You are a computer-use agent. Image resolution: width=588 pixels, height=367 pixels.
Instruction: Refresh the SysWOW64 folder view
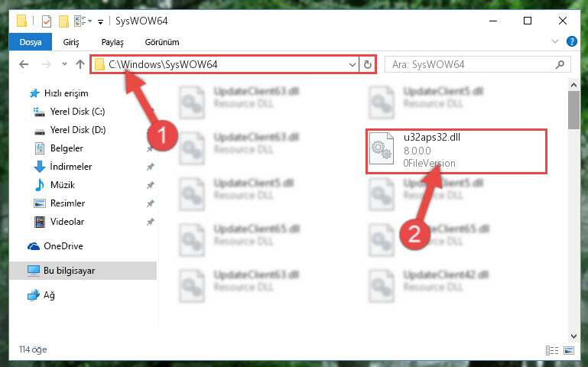click(x=368, y=64)
